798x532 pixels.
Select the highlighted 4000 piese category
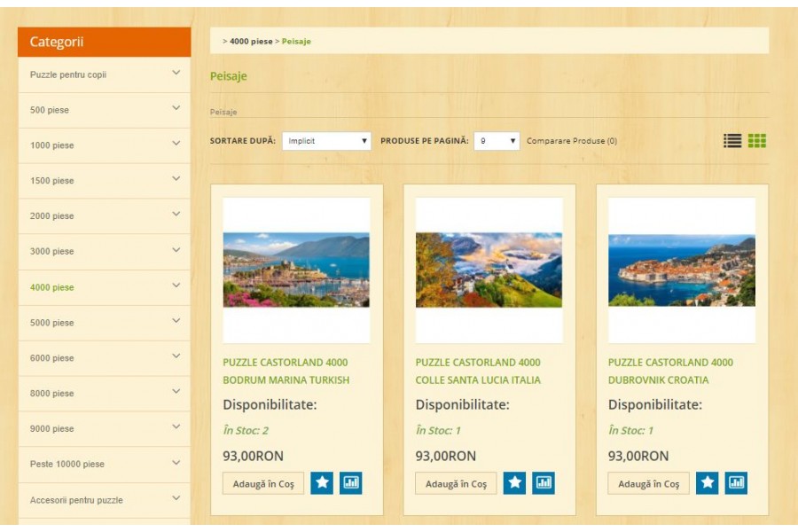coord(52,287)
